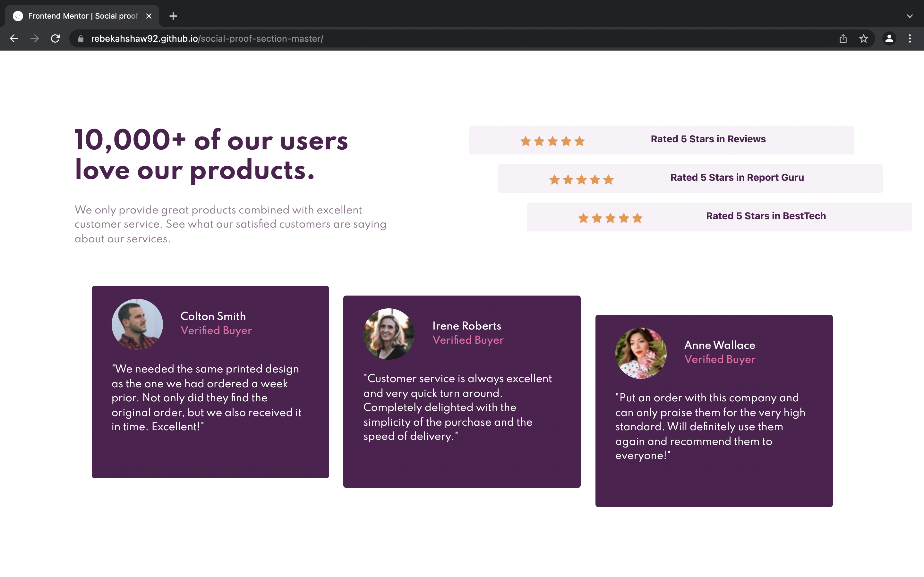
Task: Click the Frontend Mentor favicon on the tab
Action: (x=18, y=16)
